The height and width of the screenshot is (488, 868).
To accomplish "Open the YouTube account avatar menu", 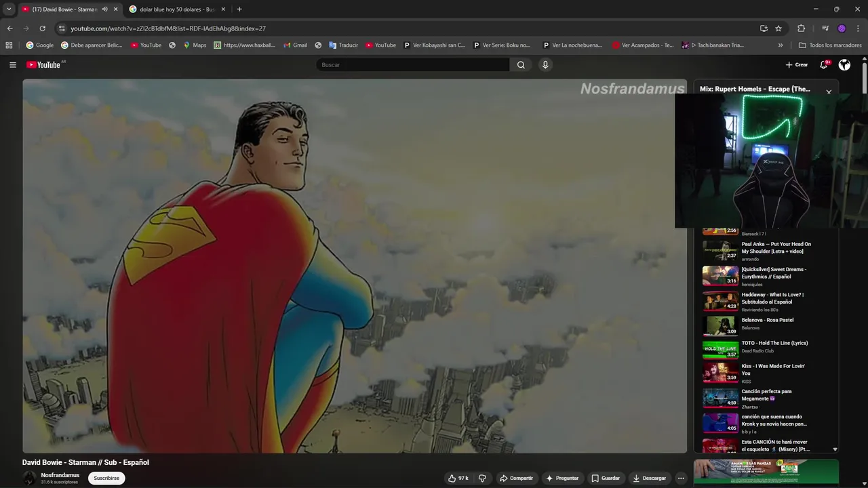I will tap(844, 65).
